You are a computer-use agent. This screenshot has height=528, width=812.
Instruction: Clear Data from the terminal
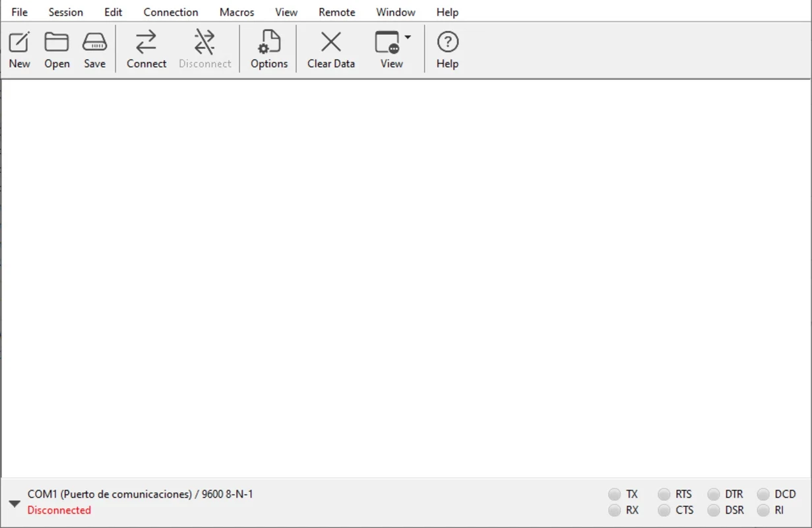[330, 49]
